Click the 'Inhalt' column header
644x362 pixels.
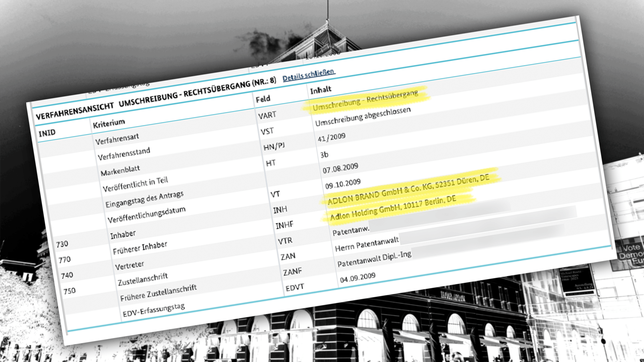[x=321, y=90]
